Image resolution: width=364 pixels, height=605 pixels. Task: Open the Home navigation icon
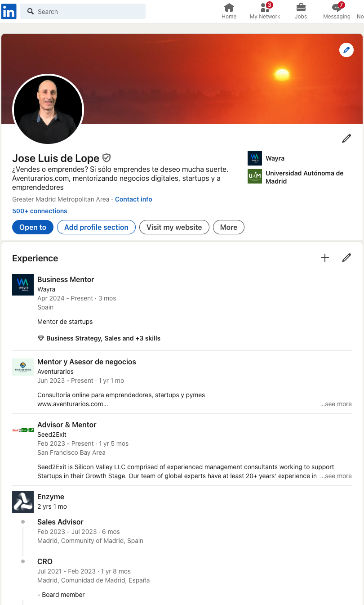point(229,7)
